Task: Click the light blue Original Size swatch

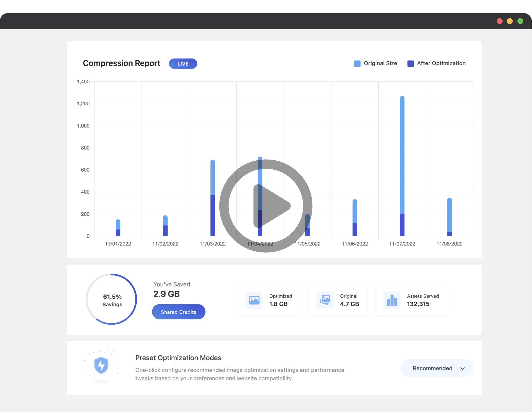Action: pos(357,64)
